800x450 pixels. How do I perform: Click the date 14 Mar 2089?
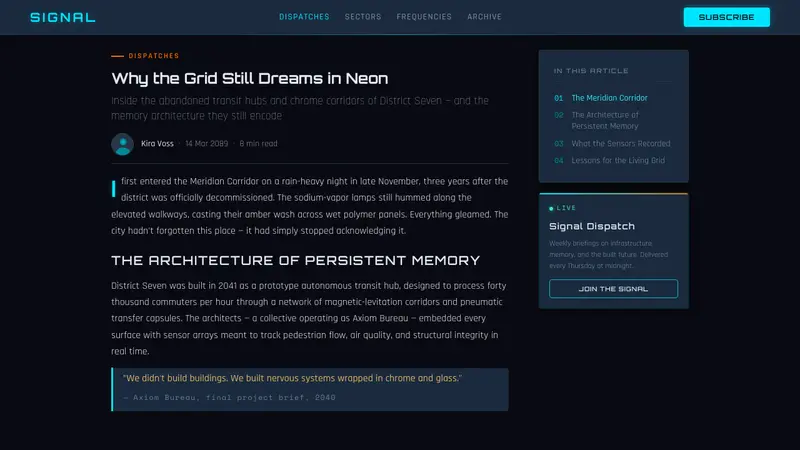coord(207,144)
